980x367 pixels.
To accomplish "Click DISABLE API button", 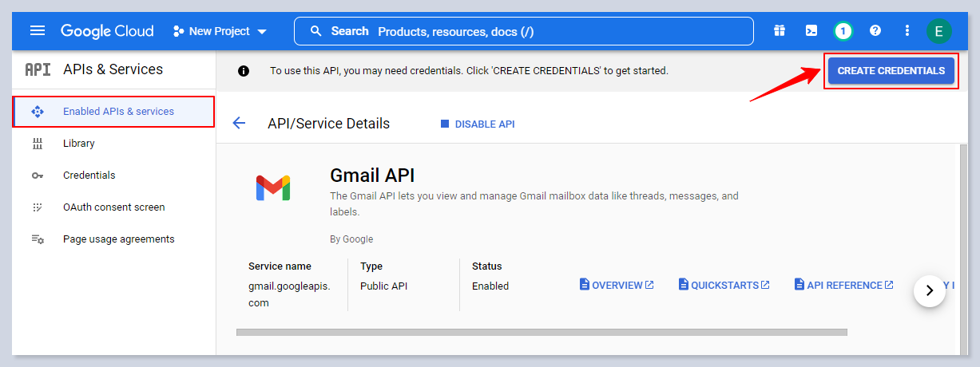I will tap(478, 124).
